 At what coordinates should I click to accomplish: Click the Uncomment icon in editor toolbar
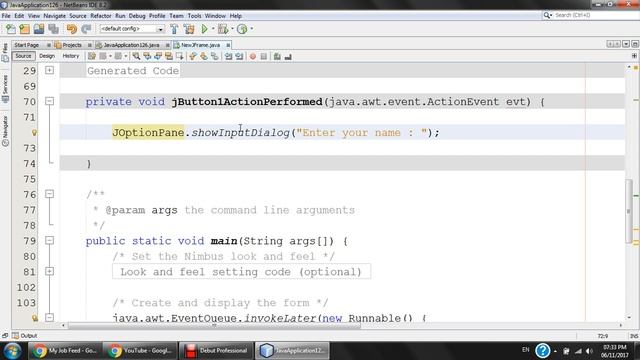[x=288, y=56]
